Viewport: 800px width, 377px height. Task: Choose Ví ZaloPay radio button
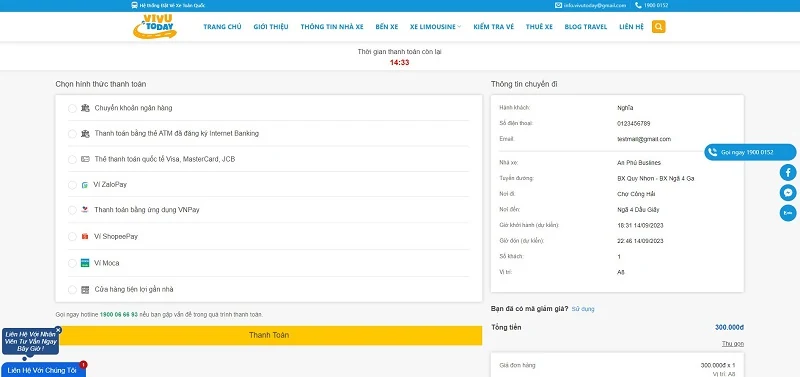point(72,185)
